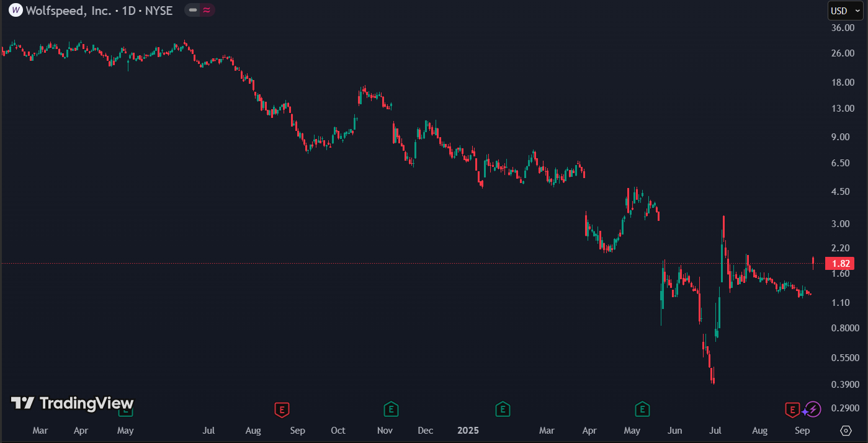The image size is (868, 443).
Task: Click the 6.50 price axis label
Action: pos(840,163)
